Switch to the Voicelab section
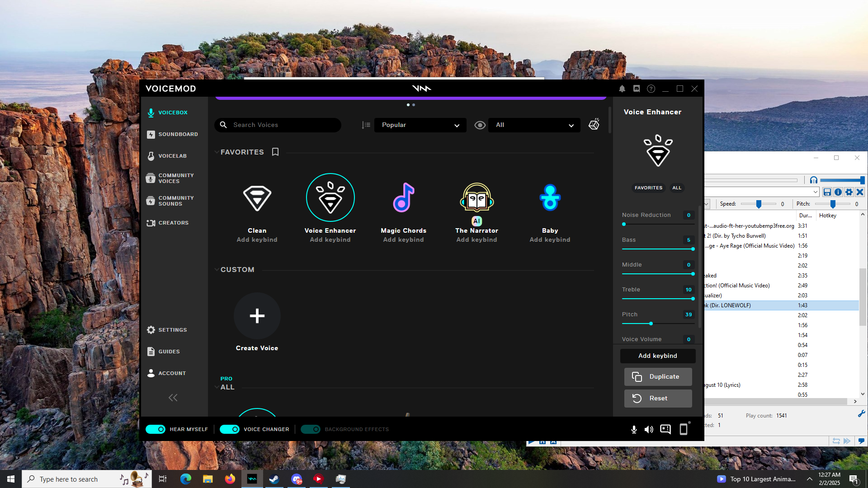This screenshot has height=488, width=868. 172,156
